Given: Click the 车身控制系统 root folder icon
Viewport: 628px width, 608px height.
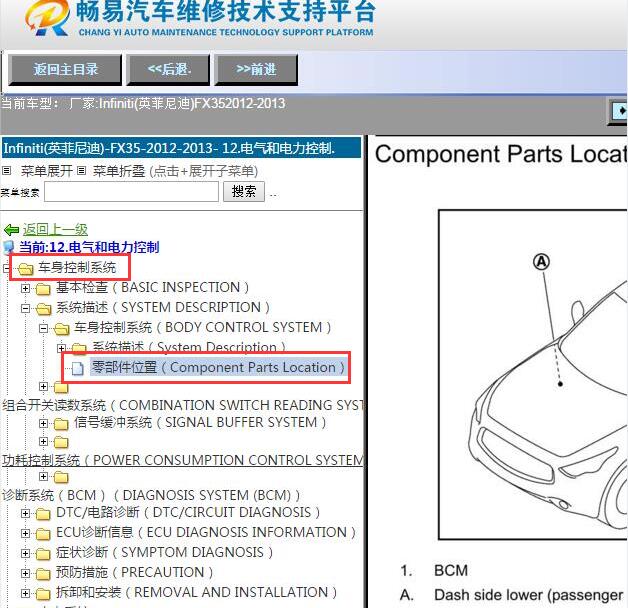Looking at the screenshot, I should pyautogui.click(x=26, y=269).
